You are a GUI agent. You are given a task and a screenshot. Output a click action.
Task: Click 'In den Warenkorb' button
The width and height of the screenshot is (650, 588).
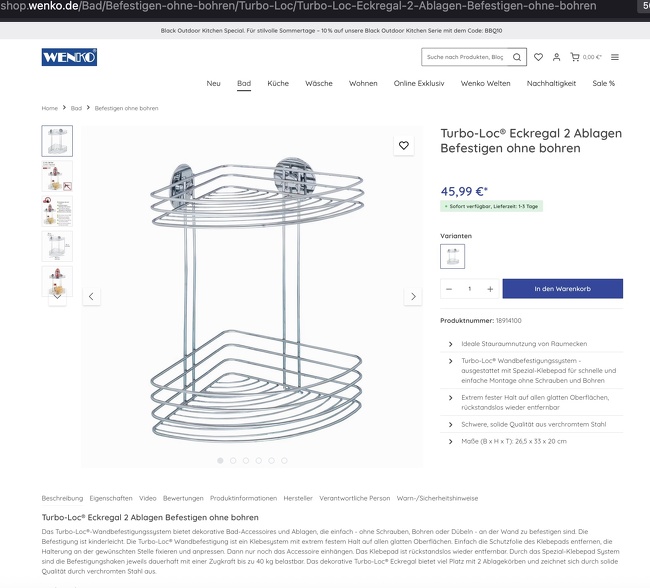[563, 289]
